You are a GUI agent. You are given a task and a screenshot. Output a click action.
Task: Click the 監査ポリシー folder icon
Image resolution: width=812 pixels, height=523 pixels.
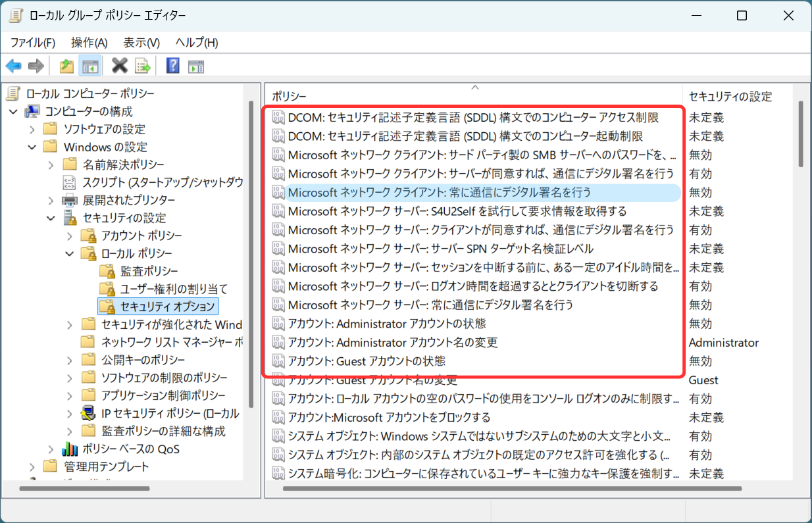[107, 271]
